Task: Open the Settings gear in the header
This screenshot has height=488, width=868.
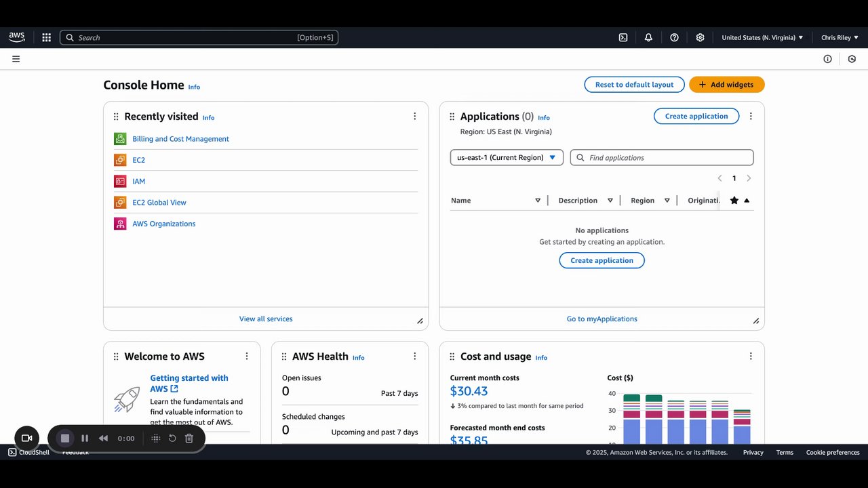Action: [700, 38]
